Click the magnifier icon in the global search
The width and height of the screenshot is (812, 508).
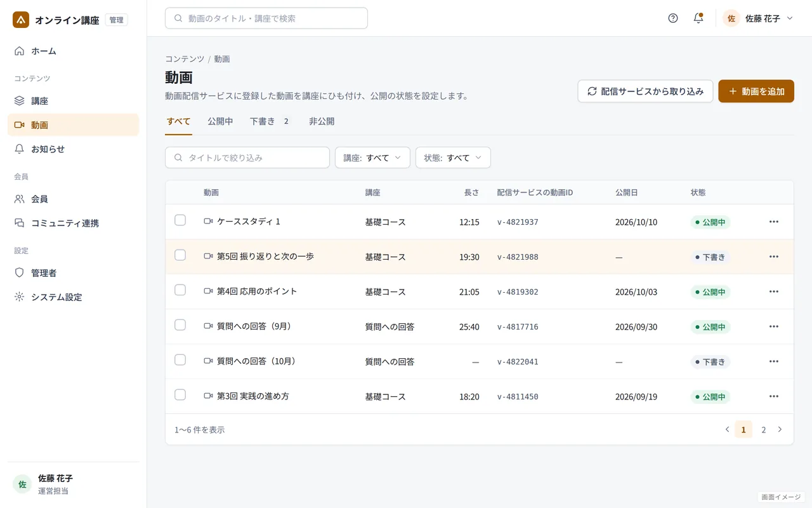pos(178,18)
